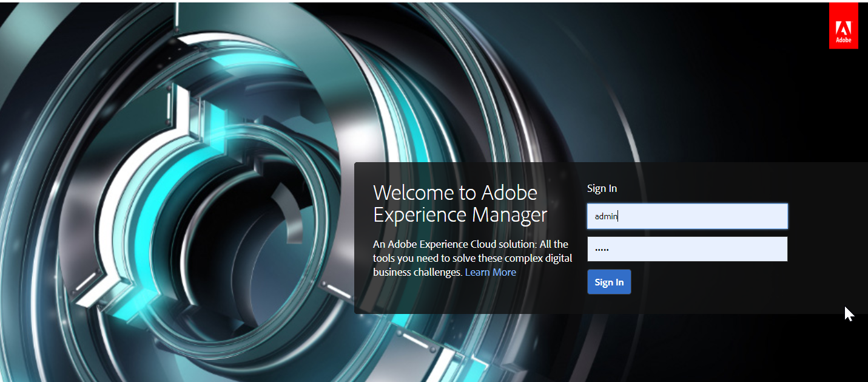This screenshot has width=868, height=382.
Task: Open the Learn More link
Action: (x=490, y=272)
